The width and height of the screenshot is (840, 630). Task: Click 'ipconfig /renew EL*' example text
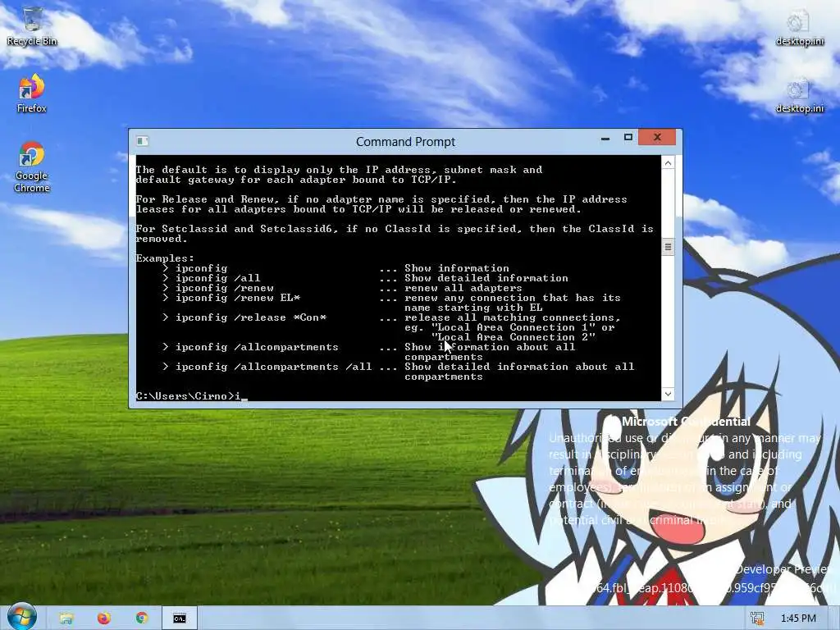(x=238, y=298)
